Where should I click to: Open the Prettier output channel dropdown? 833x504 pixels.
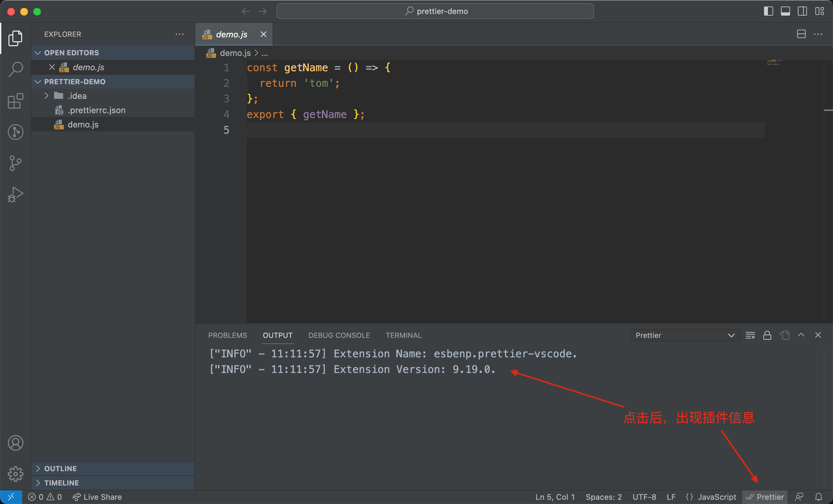[x=685, y=335]
